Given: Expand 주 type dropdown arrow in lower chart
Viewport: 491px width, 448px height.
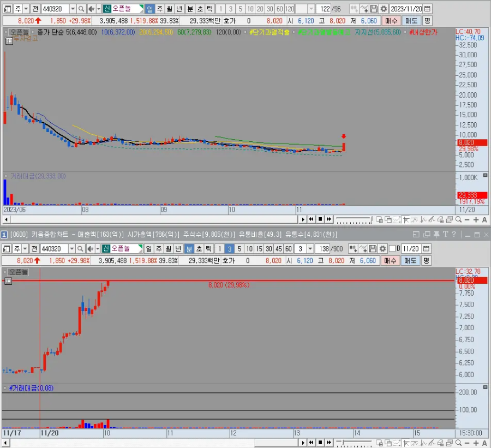Looking at the screenshot, I should [25, 249].
